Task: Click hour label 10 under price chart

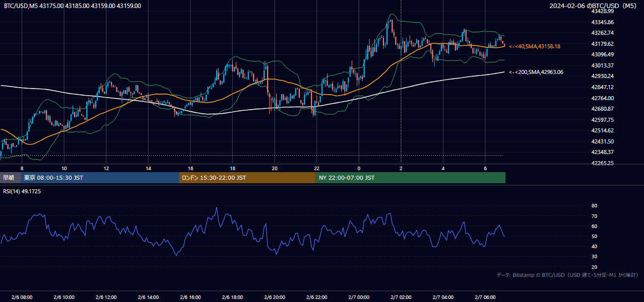Action: pyautogui.click(x=64, y=168)
